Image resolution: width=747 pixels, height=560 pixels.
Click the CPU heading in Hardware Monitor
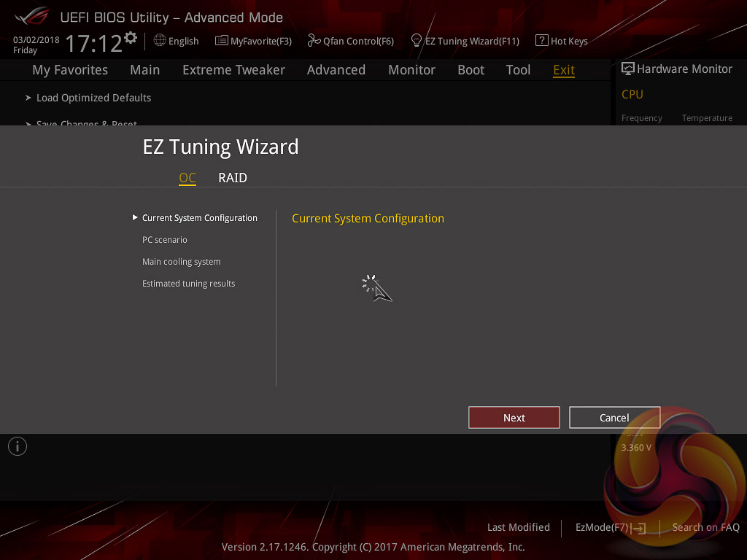pyautogui.click(x=632, y=94)
